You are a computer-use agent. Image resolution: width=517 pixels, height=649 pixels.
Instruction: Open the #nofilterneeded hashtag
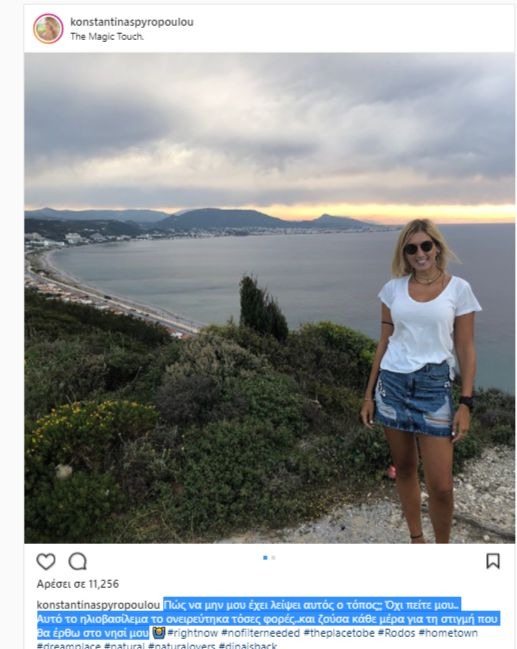261,633
